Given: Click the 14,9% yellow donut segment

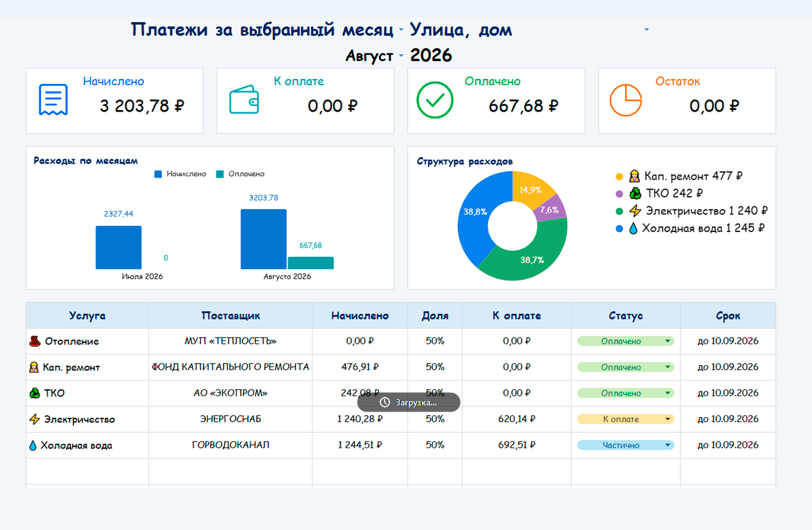Looking at the screenshot, I should pyautogui.click(x=531, y=190).
